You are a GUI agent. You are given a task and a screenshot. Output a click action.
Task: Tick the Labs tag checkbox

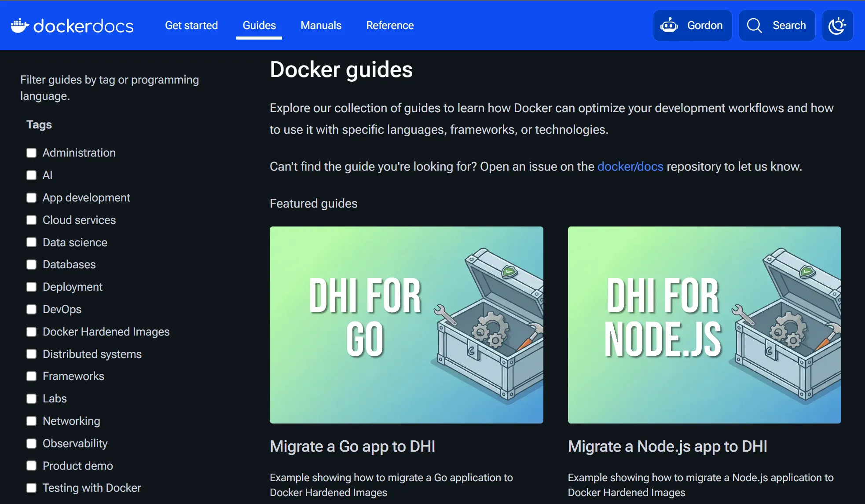tap(31, 398)
